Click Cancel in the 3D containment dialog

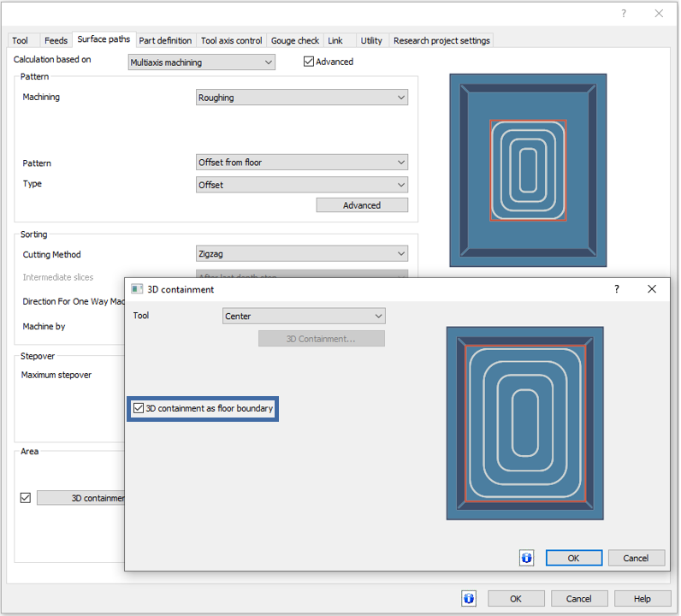click(637, 558)
